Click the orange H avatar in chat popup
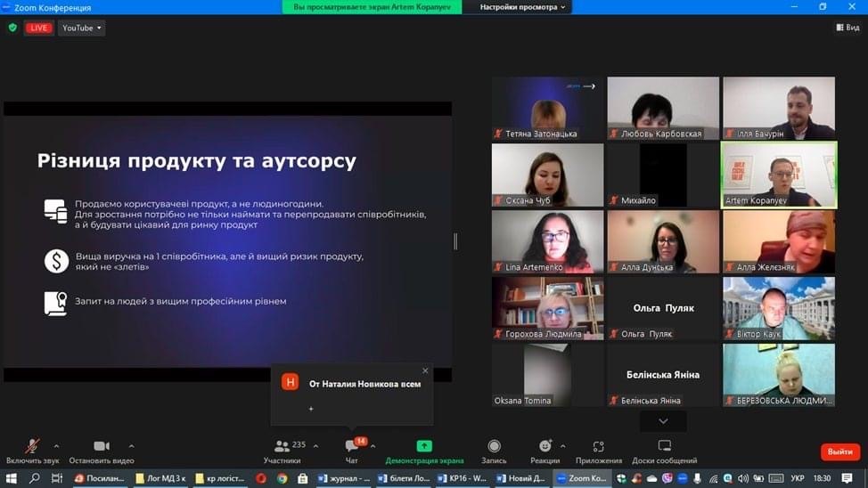 click(290, 382)
